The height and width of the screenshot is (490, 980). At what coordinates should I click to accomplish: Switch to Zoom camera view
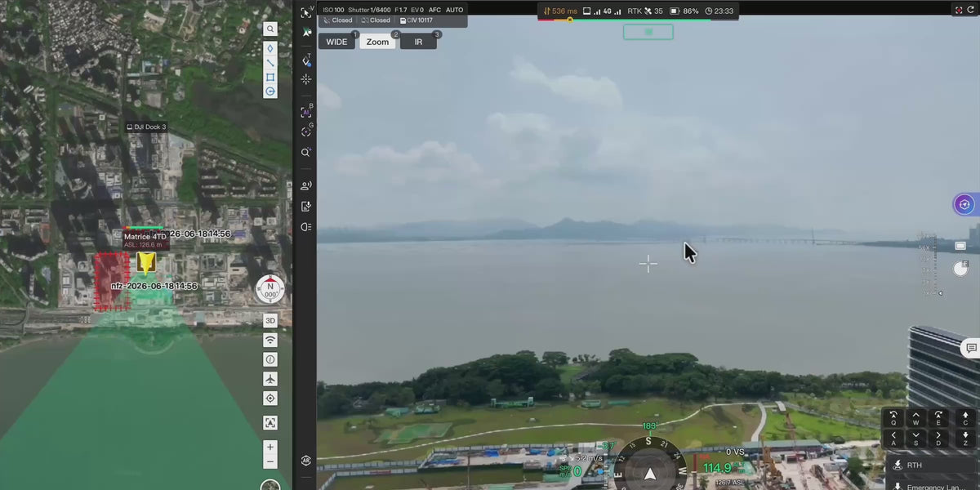pyautogui.click(x=377, y=42)
